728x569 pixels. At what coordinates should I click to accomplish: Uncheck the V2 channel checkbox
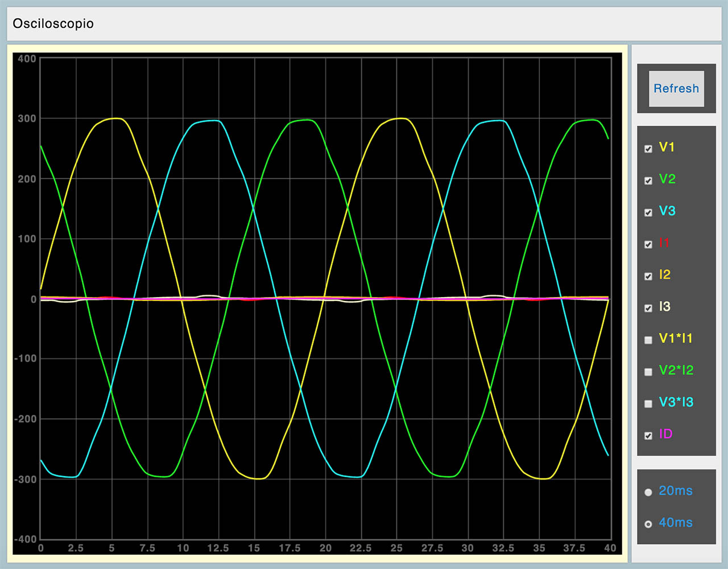pyautogui.click(x=648, y=180)
